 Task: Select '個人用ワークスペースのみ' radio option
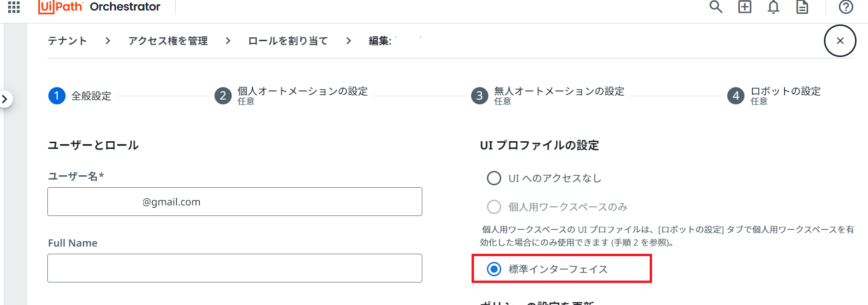tap(494, 207)
